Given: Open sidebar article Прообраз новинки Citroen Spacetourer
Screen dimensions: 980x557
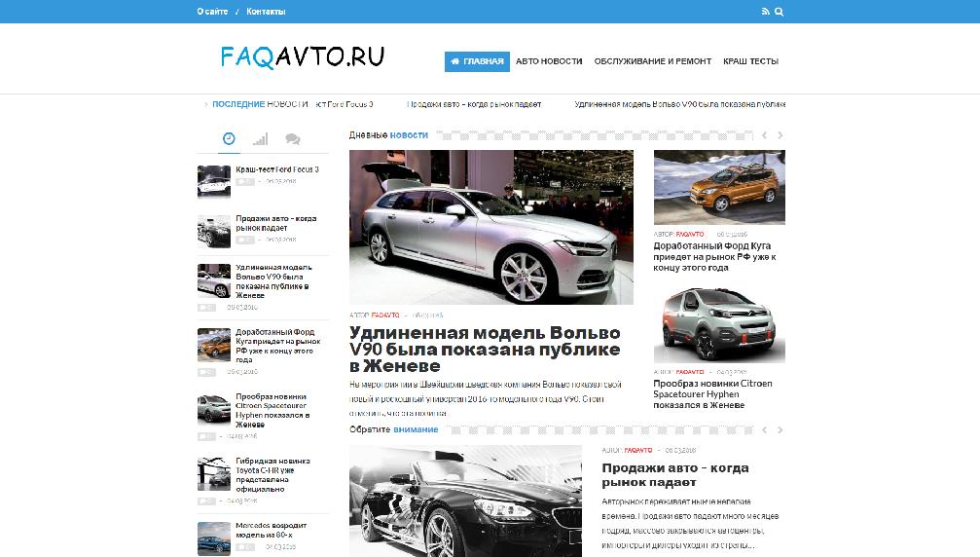Looking at the screenshot, I should coord(272,410).
